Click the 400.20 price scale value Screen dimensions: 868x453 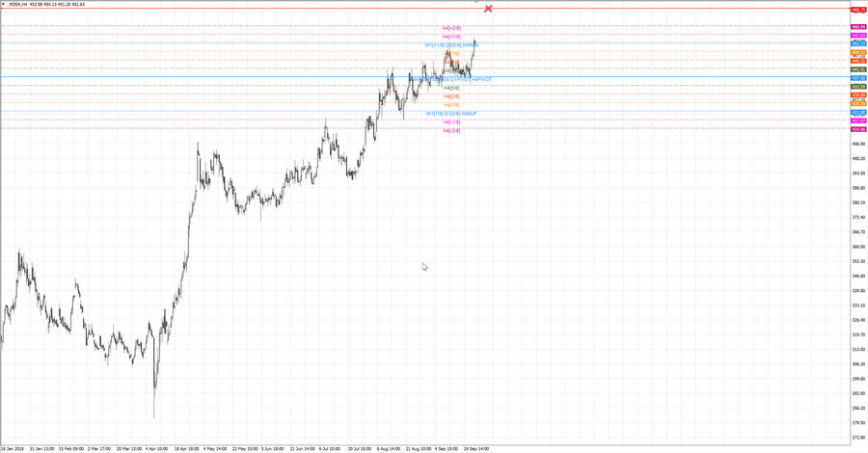[859, 159]
